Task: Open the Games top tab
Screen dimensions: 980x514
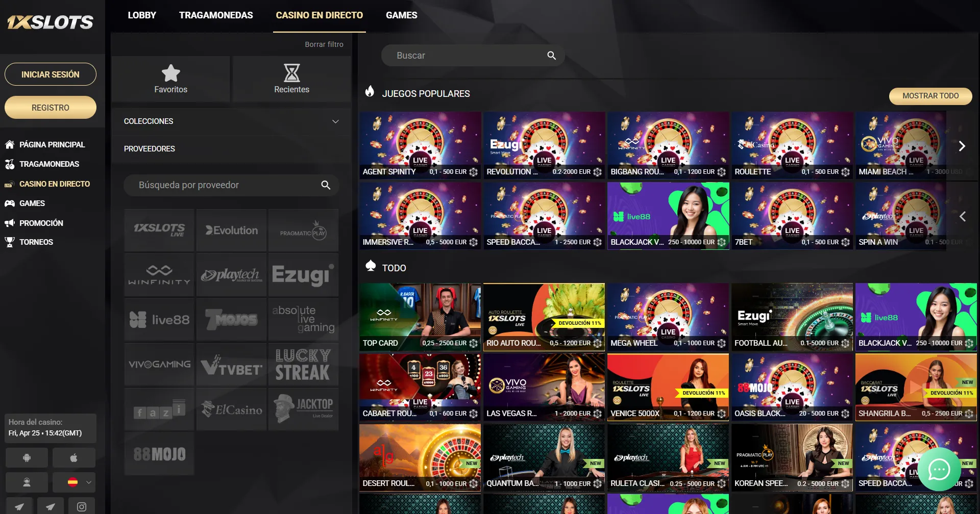Action: tap(402, 15)
